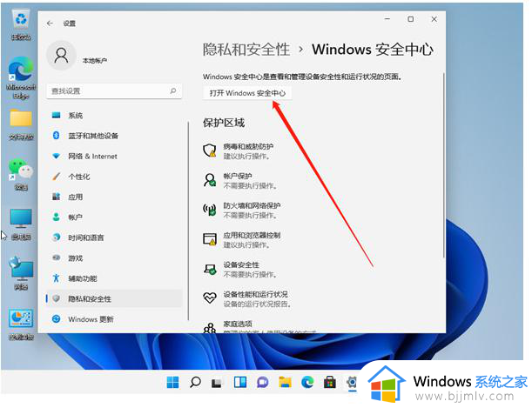Go back using the Settings back arrow
The height and width of the screenshot is (408, 532).
coord(51,23)
